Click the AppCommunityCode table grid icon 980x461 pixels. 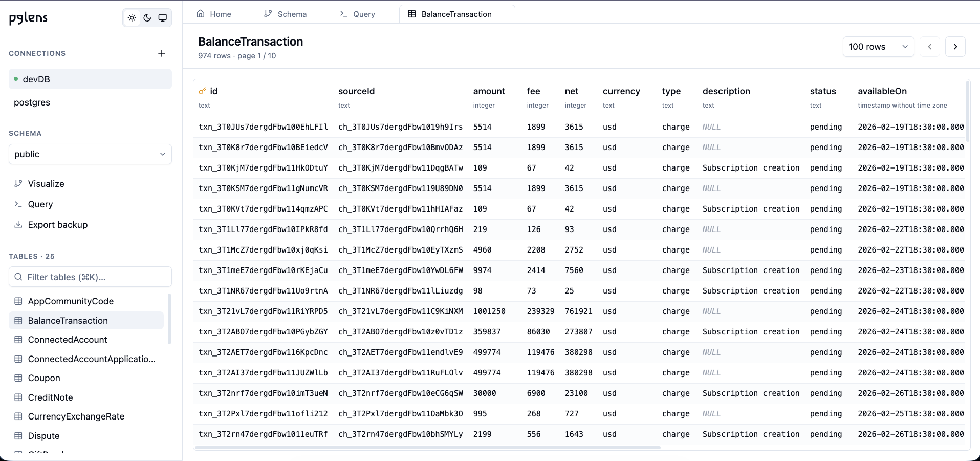[18, 301]
